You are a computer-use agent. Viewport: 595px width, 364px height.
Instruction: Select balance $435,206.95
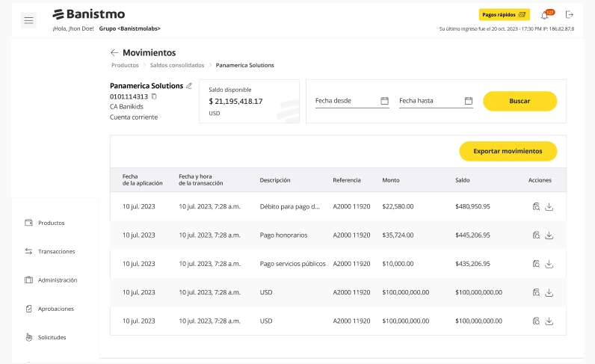[472, 263]
